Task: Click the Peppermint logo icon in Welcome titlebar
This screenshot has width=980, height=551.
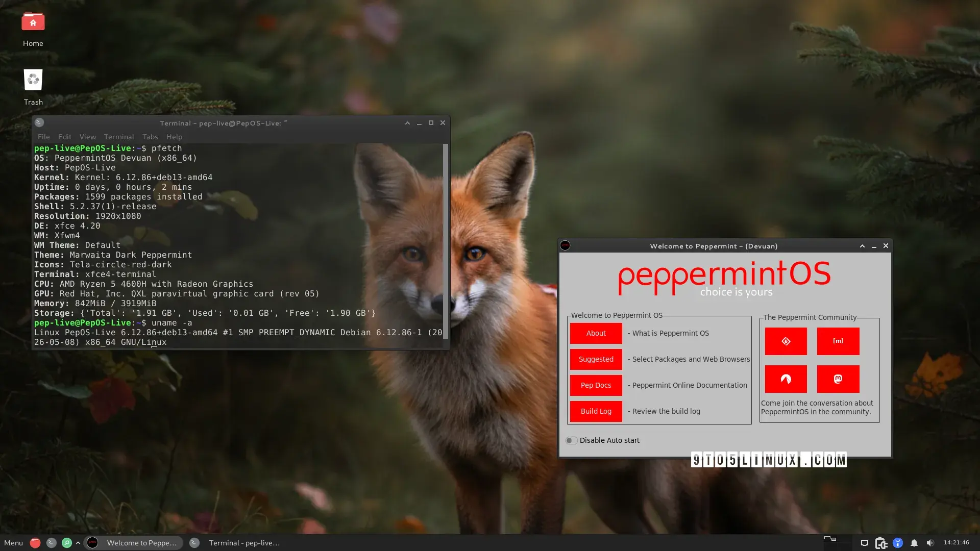Action: [565, 245]
